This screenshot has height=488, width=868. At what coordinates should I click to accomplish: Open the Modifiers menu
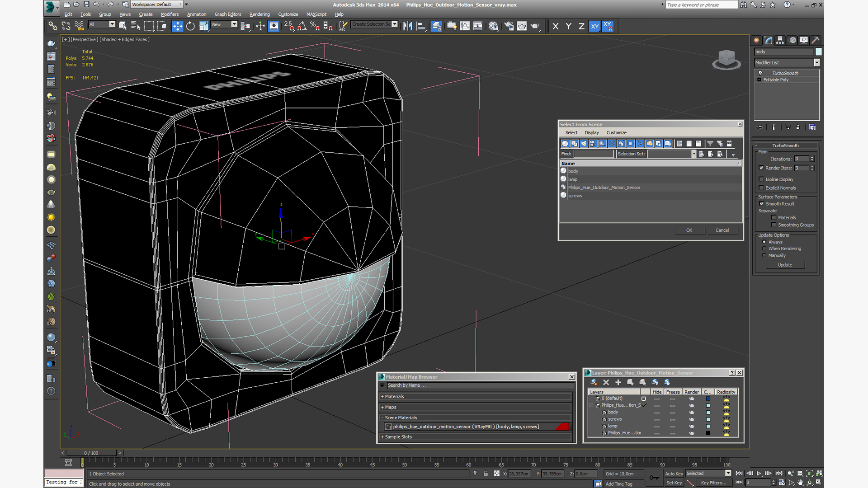coord(170,14)
